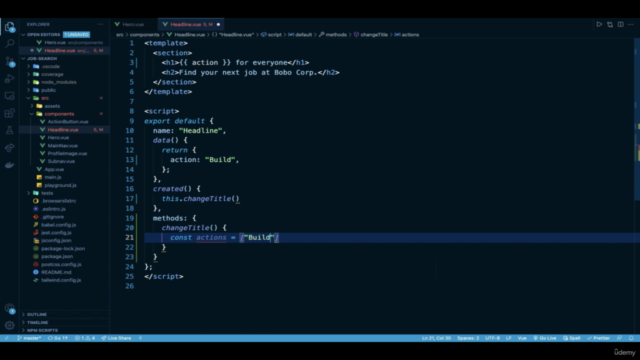Split the editor to the right
Viewport: 640px width, 360px height.
(620, 24)
